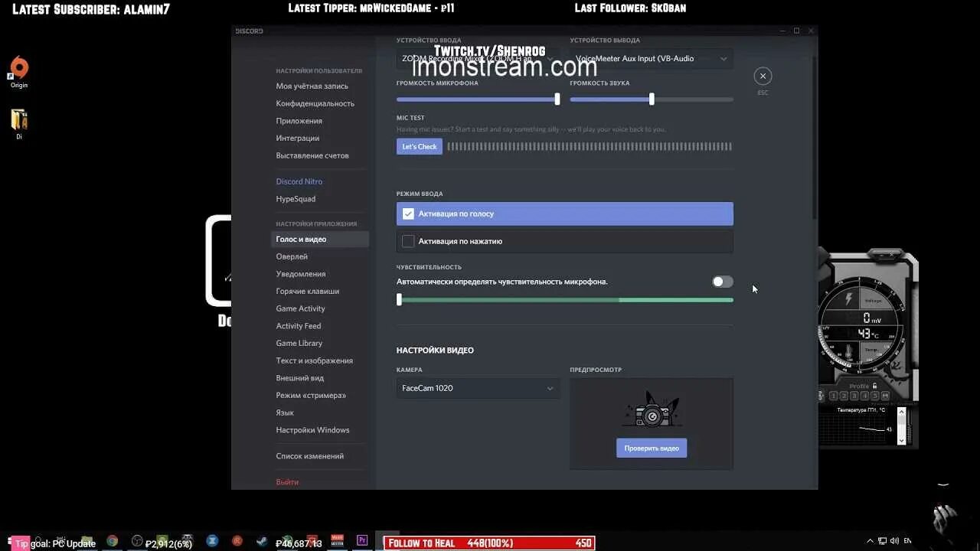Click the network icon in the system tray

882,541
